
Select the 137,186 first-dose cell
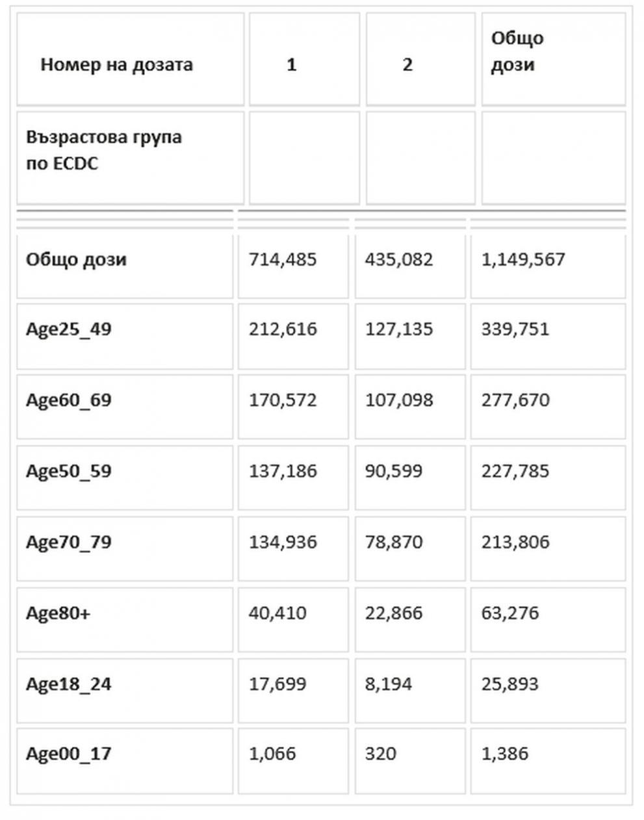click(283, 471)
